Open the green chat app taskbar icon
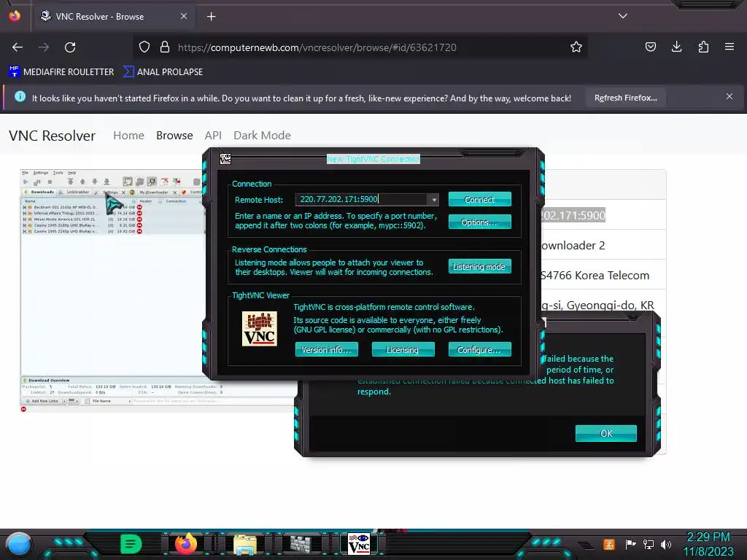 (131, 544)
